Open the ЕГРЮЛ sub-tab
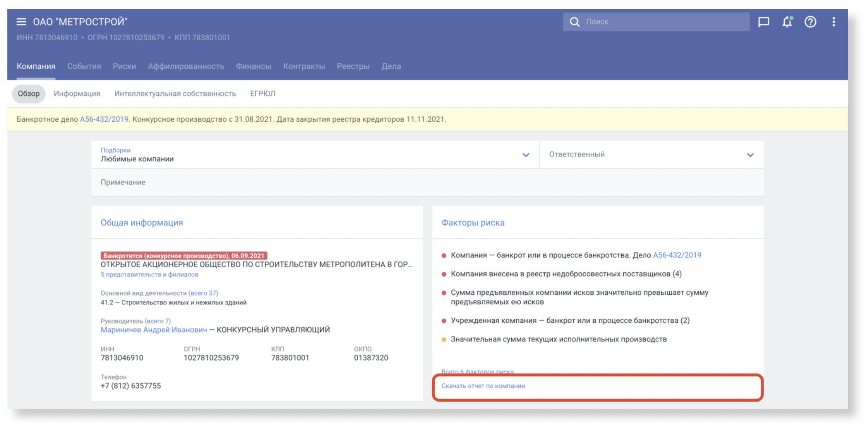The width and height of the screenshot is (868, 425). coord(263,94)
